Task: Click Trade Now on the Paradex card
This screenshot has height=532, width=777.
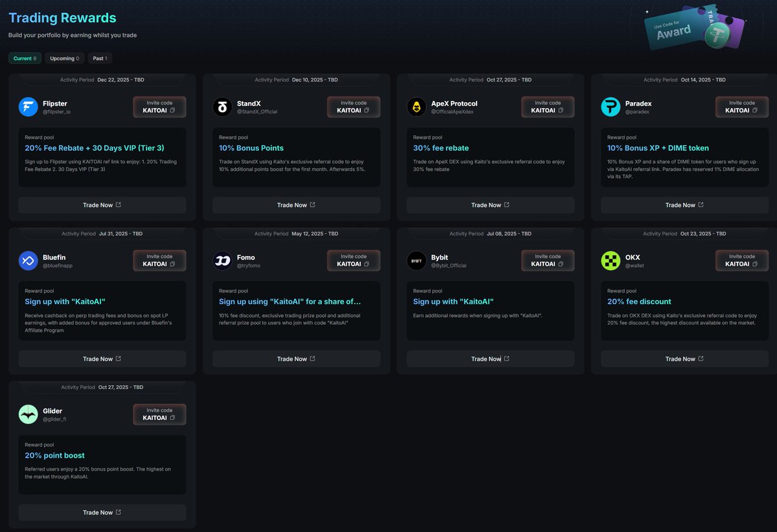Action: (x=685, y=205)
